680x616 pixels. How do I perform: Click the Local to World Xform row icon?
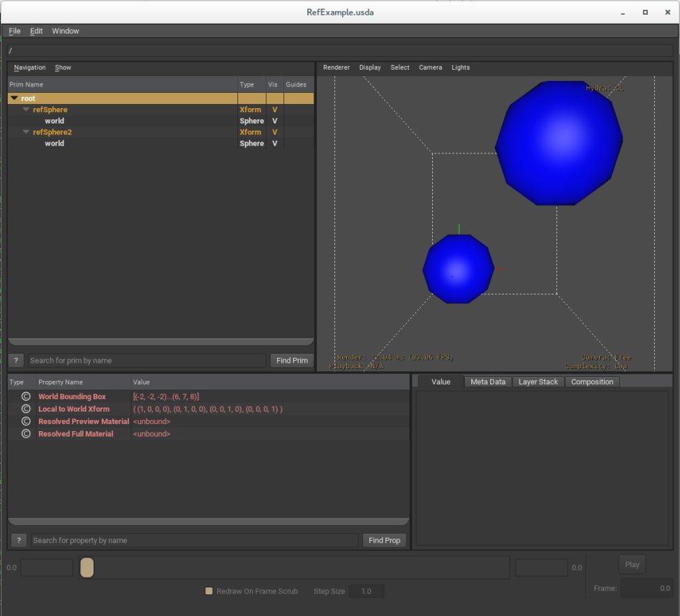(26, 410)
